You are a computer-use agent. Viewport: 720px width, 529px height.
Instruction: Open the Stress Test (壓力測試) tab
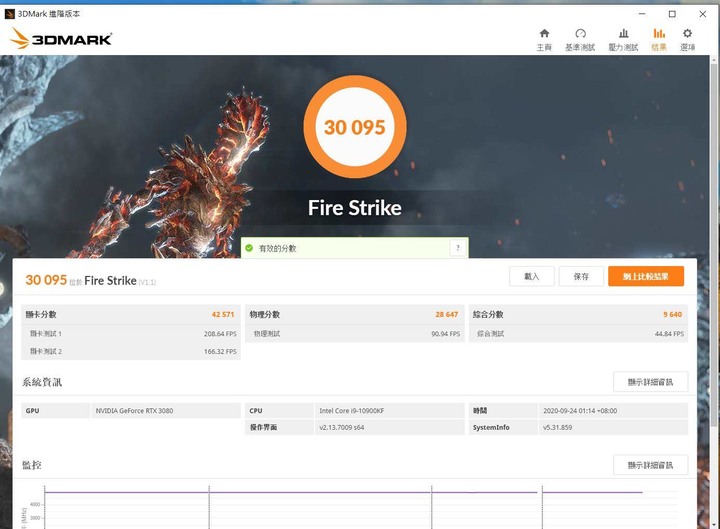[623, 39]
